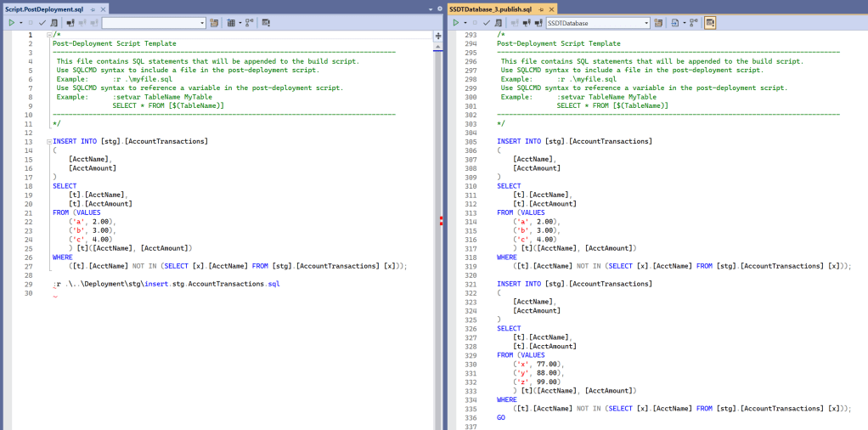This screenshot has width=868, height=430.
Task: Click the green Execute query button in Script.PostDeployment.sql
Action: click(11, 23)
